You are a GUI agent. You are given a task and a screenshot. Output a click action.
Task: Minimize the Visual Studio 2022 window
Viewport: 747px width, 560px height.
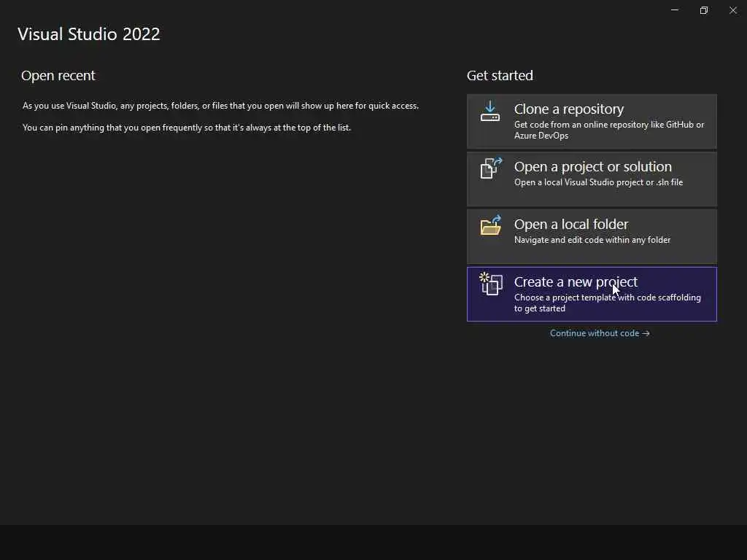point(675,10)
